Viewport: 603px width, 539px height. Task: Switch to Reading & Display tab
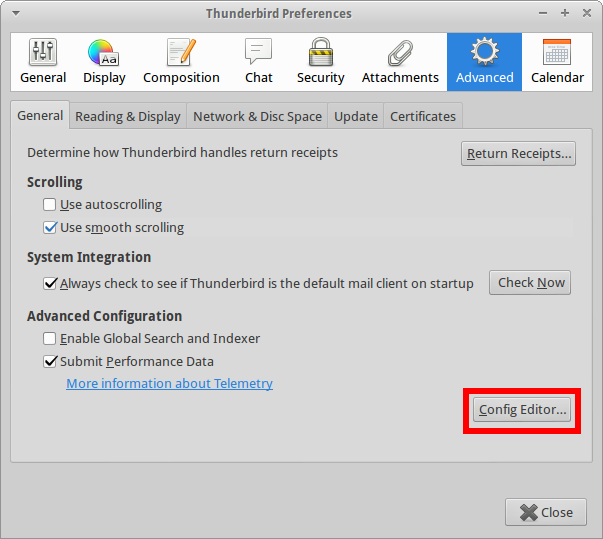click(128, 116)
